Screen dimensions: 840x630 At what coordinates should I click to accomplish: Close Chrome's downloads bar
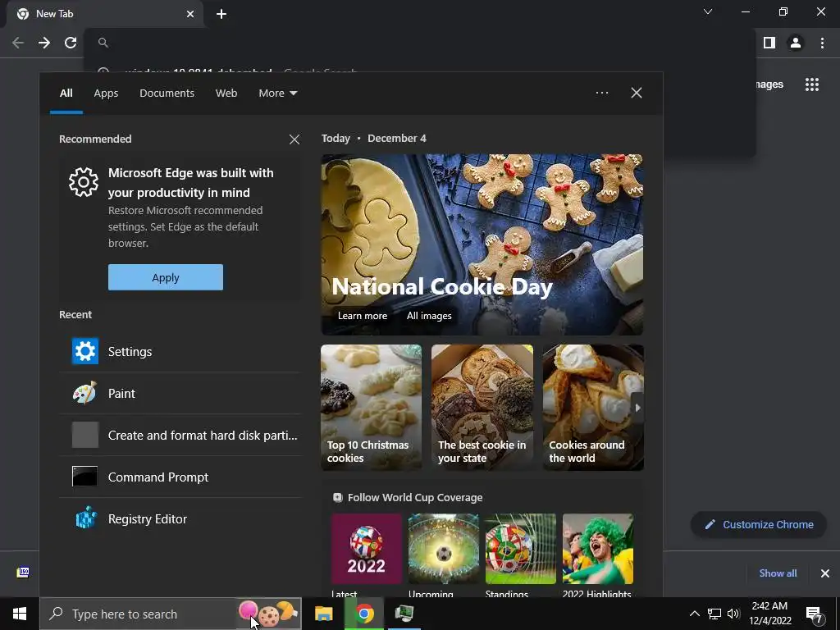tap(825, 573)
